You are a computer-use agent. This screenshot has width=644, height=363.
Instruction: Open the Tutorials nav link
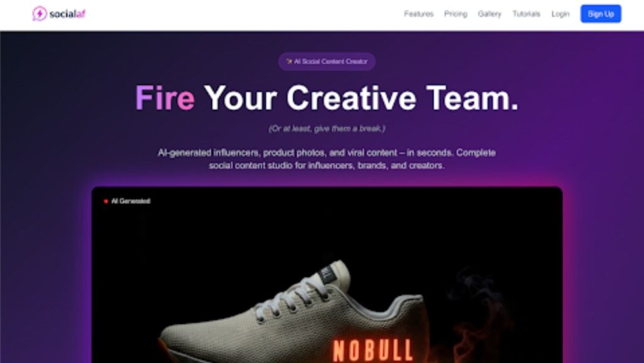pos(526,14)
